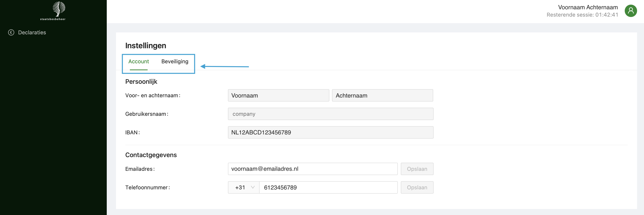The image size is (644, 215).
Task: Save the phone number with Opslaan
Action: click(417, 187)
